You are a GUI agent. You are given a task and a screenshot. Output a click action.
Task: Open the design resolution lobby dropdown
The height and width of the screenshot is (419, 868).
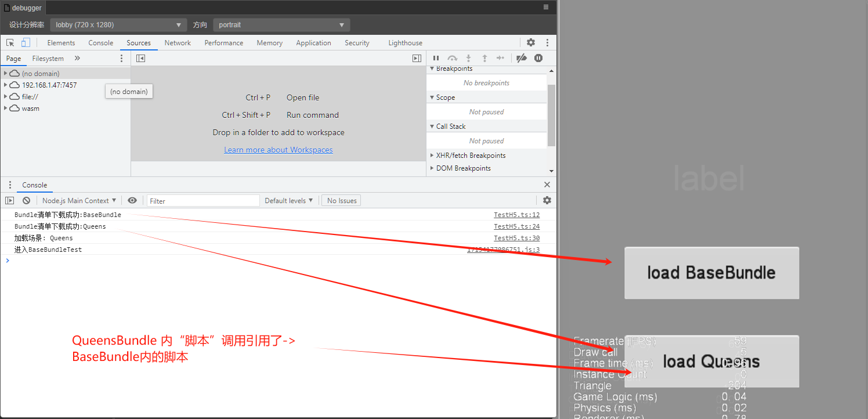coord(118,25)
